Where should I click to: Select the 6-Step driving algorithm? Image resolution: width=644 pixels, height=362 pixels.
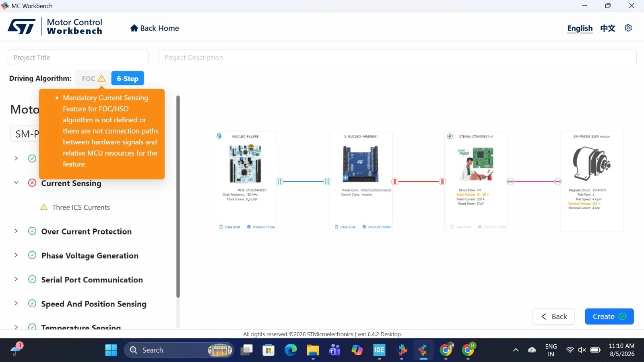coord(128,78)
